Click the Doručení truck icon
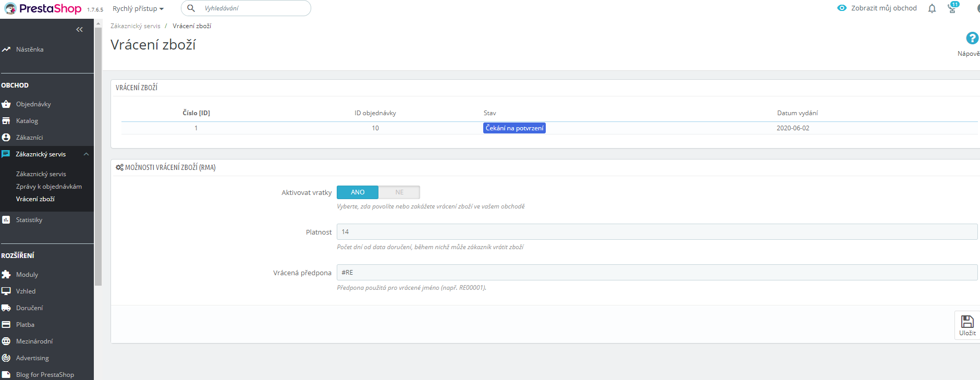 pos(6,308)
